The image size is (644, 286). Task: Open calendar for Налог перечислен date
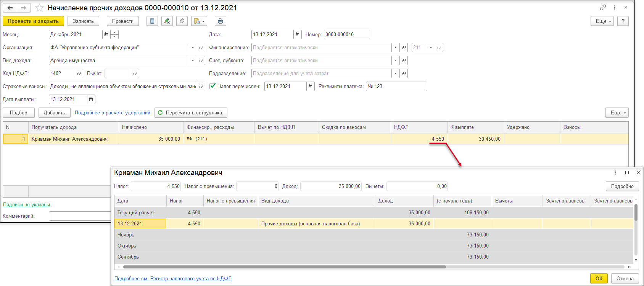coord(311,87)
